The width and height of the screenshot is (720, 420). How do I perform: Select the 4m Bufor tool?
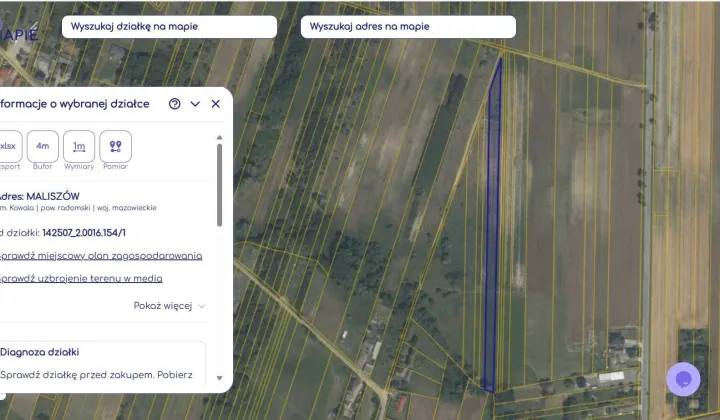tap(43, 146)
